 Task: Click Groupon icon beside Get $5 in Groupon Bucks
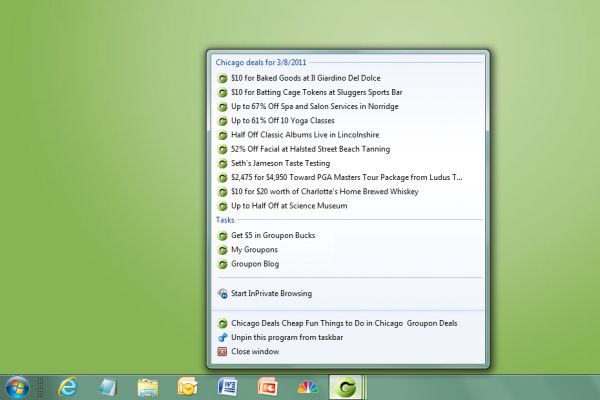pyautogui.click(x=222, y=235)
